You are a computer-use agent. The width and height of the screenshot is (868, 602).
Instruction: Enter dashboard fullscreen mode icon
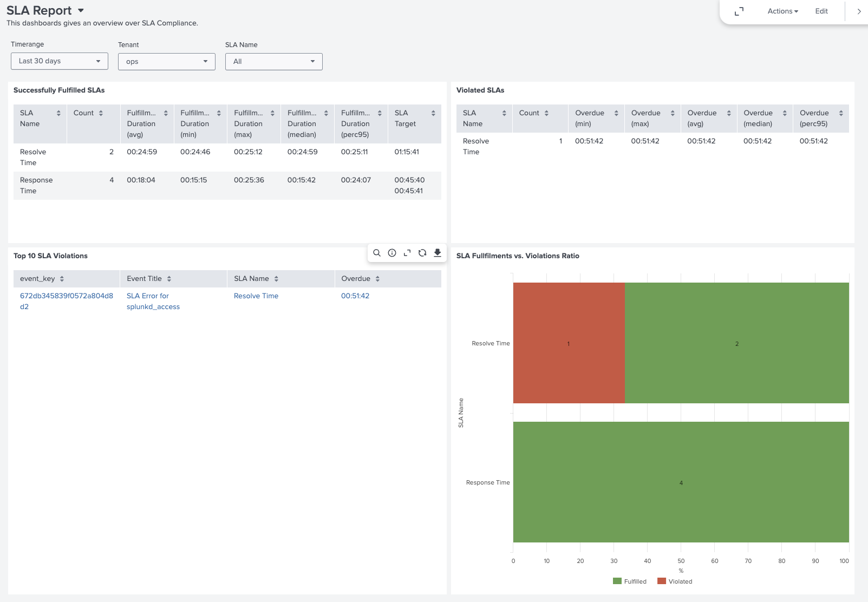(739, 11)
